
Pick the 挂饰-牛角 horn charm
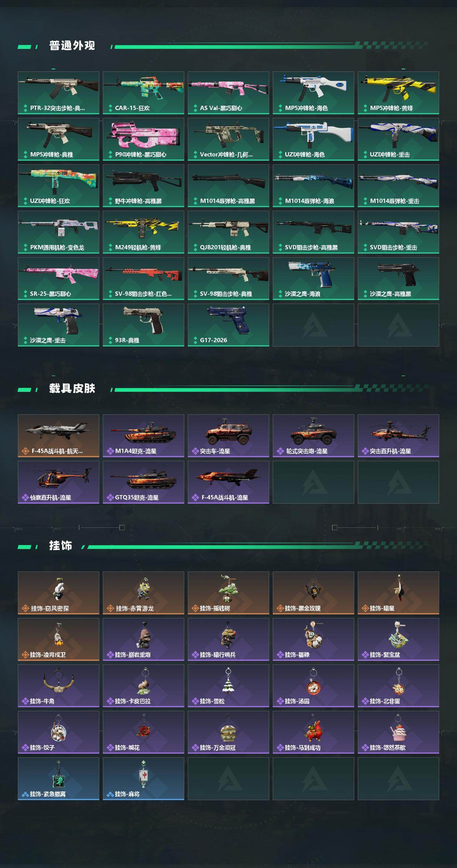pos(59,686)
